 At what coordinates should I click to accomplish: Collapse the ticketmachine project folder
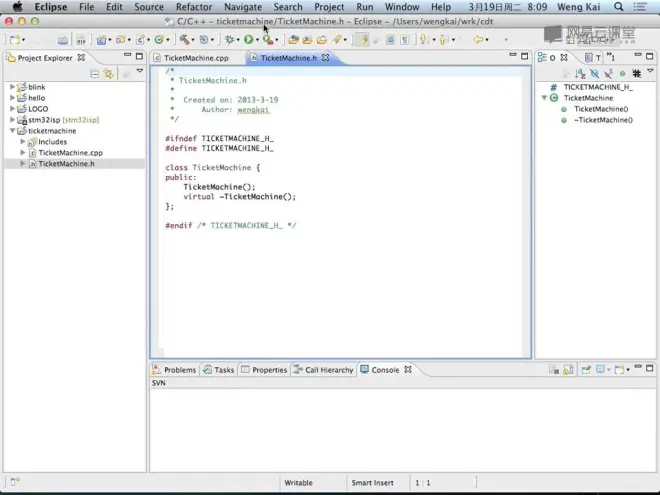[x=12, y=131]
